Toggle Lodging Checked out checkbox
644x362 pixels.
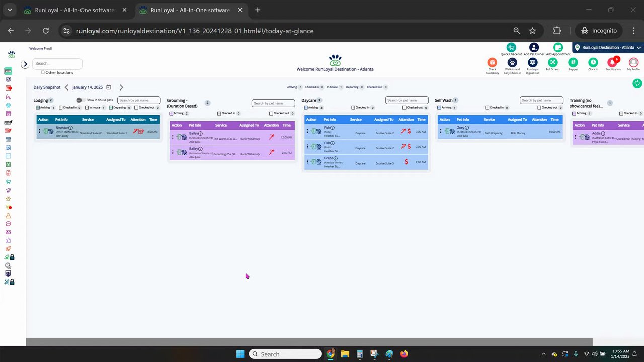click(x=136, y=108)
